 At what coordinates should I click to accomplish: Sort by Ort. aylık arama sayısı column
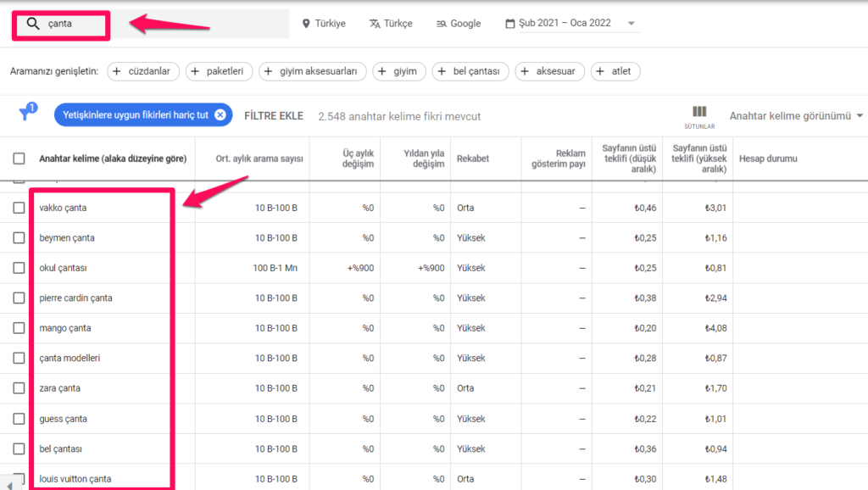click(259, 159)
